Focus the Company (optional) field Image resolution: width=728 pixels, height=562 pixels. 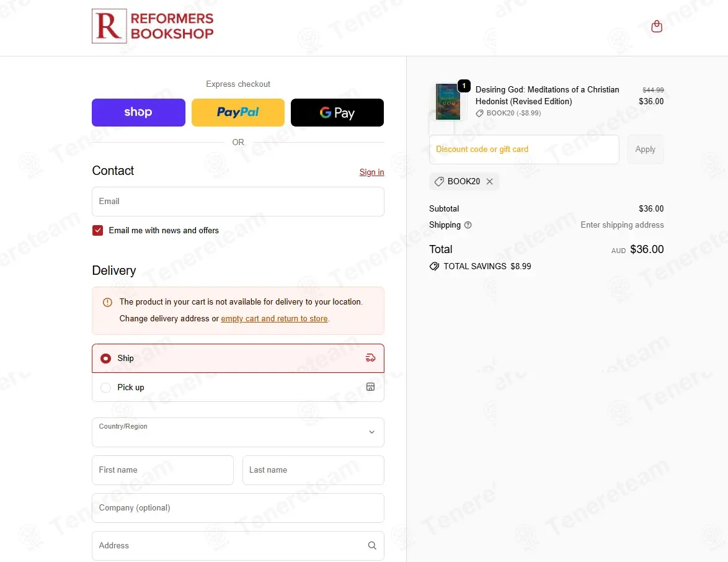[x=237, y=508]
